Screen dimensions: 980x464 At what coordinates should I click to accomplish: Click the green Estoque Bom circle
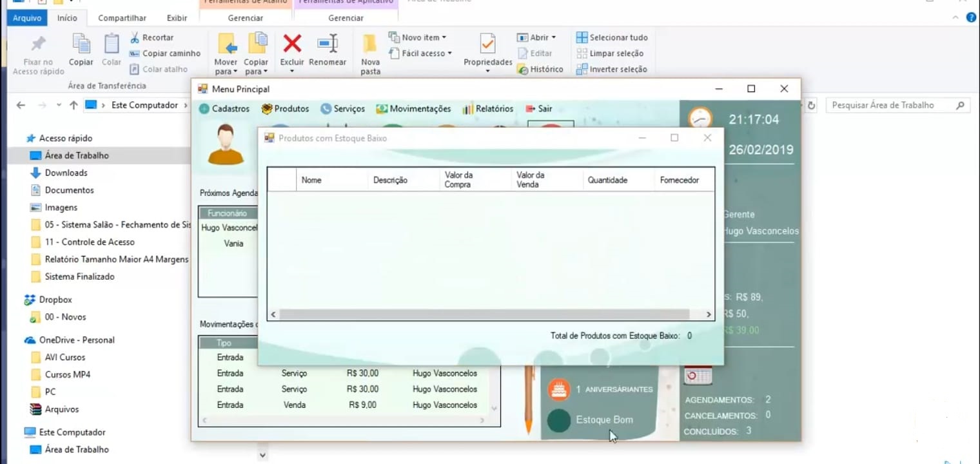(x=559, y=420)
